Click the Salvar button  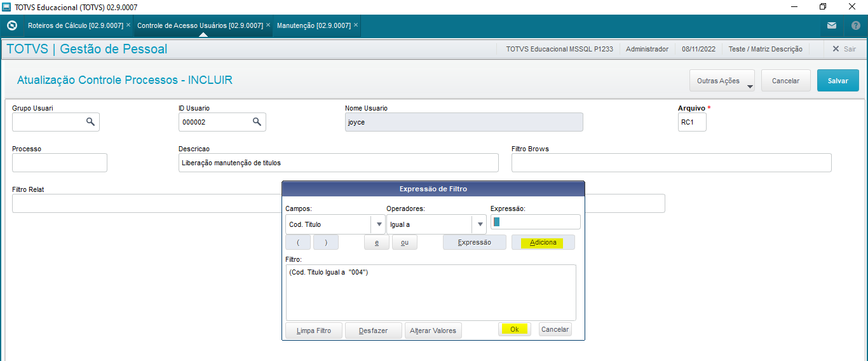(x=838, y=81)
